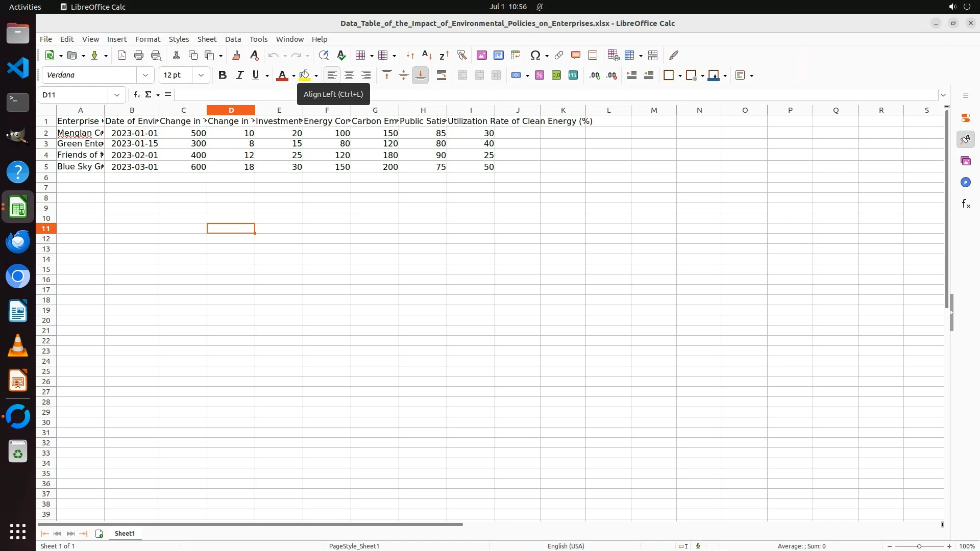Insert image using toolbar icon
Screen dimensions: 980x551
[481, 56]
